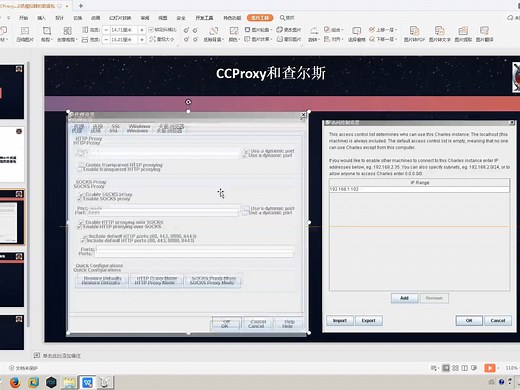This screenshot has width=520, height=390.
Task: Click the Group (组合) icon
Action: (x=327, y=30)
